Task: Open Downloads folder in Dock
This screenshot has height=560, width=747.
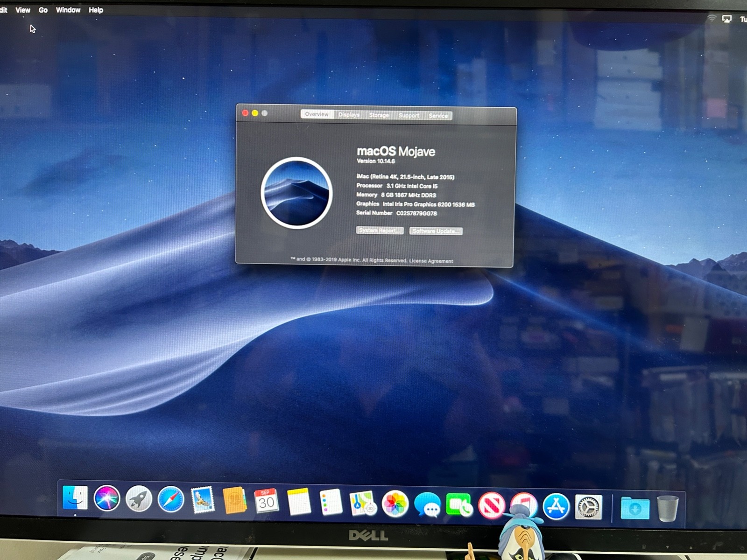Action: pyautogui.click(x=635, y=508)
